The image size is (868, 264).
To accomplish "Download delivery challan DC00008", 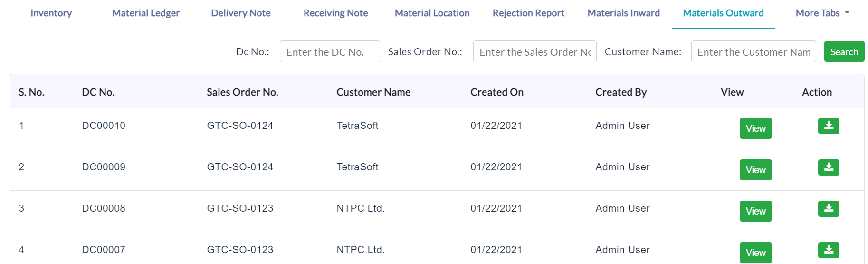I will 829,209.
